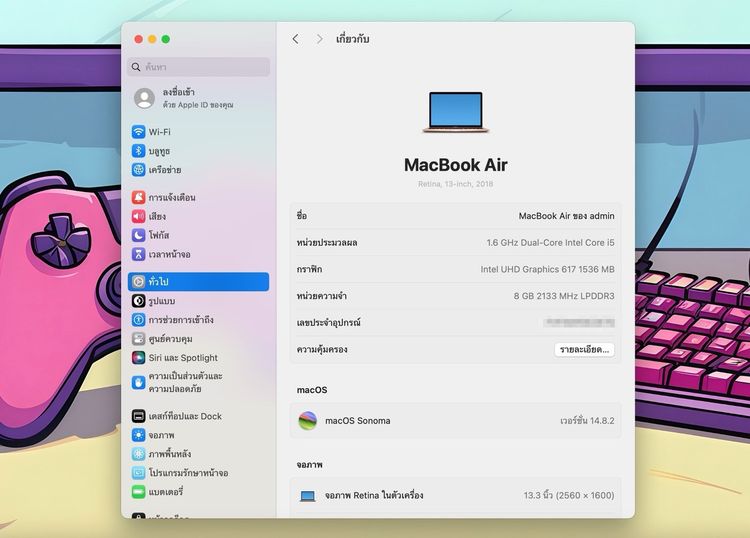The width and height of the screenshot is (750, 538).
Task: Open the Sound (เสียง) speaker icon
Action: pyautogui.click(x=138, y=216)
